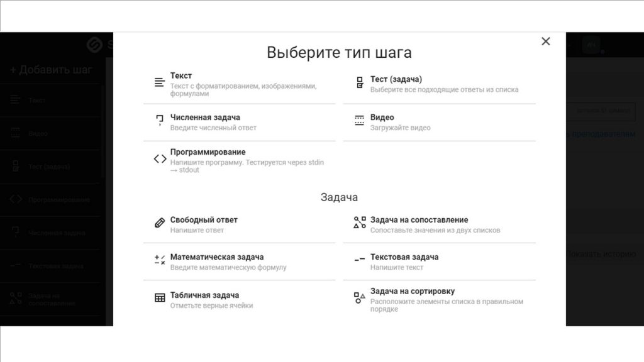Image resolution: width=644 pixels, height=362 pixels.
Task: Pick the Программирование code brackets icon
Action: 160,158
